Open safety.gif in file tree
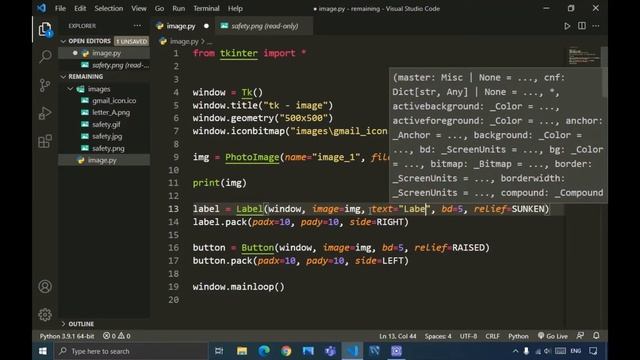640x360 pixels. click(106, 124)
